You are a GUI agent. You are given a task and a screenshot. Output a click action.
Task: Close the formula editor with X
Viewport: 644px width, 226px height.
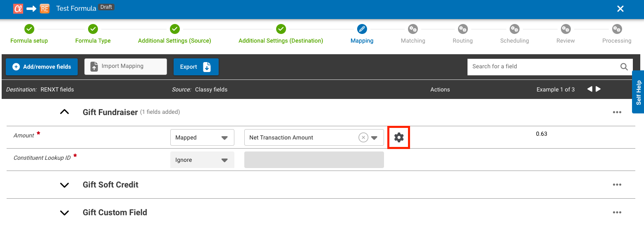620,9
